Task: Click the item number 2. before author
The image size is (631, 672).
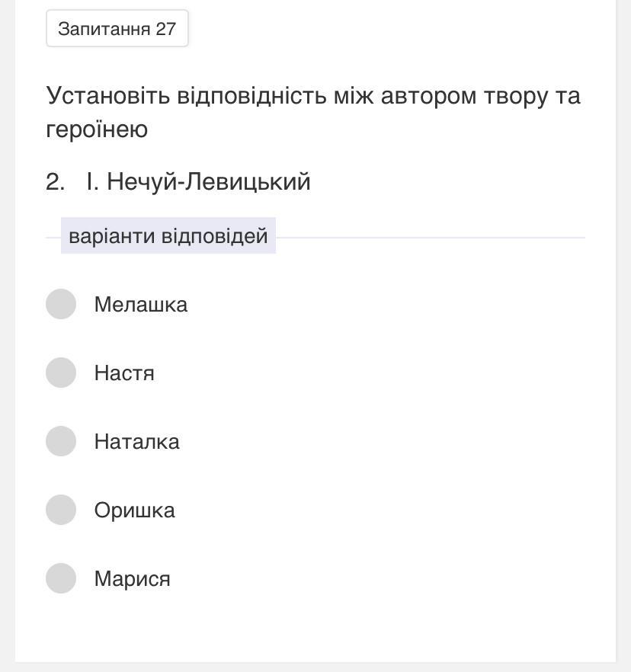Action: pos(55,182)
